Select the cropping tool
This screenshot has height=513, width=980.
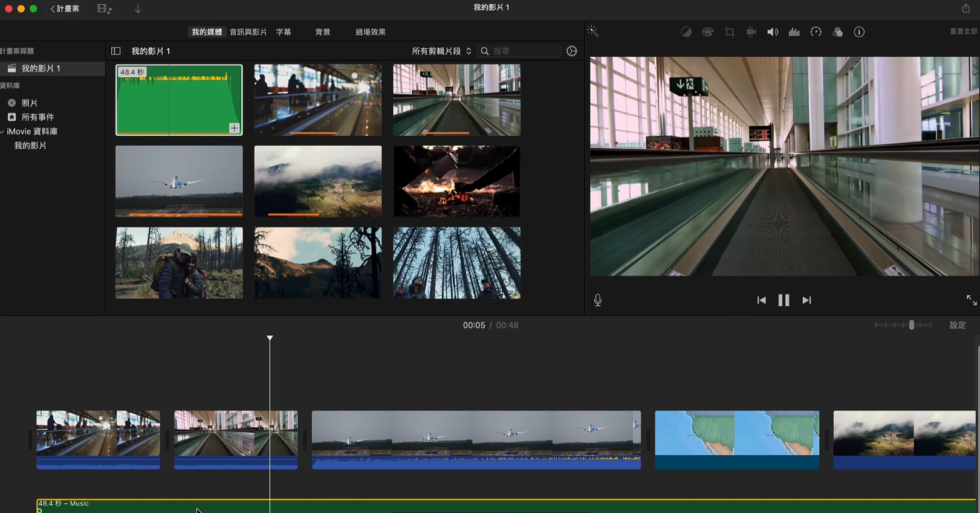point(730,32)
